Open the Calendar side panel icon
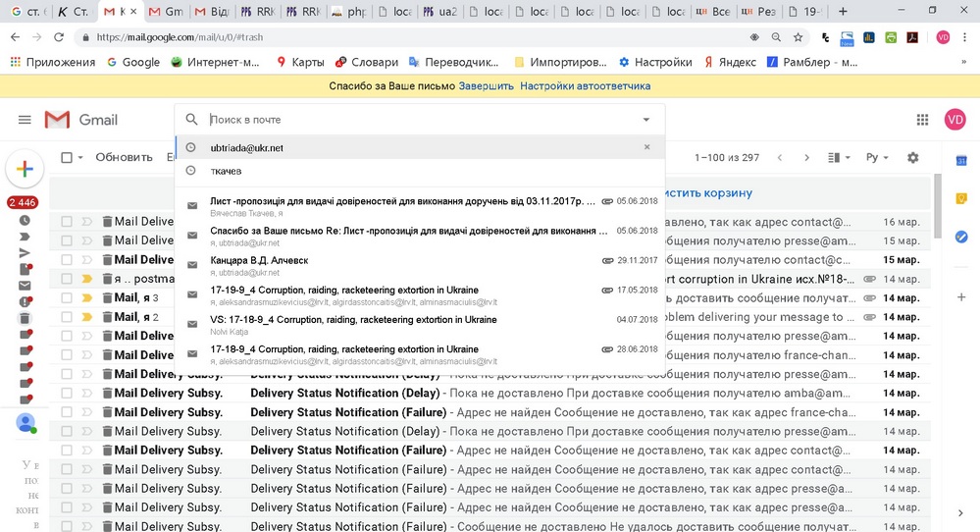 961,161
